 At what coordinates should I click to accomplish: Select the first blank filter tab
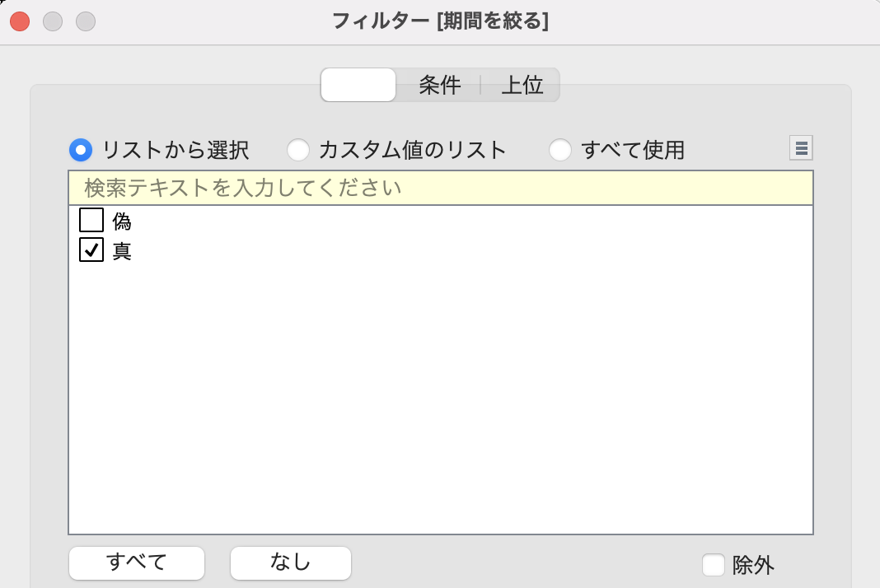click(358, 84)
